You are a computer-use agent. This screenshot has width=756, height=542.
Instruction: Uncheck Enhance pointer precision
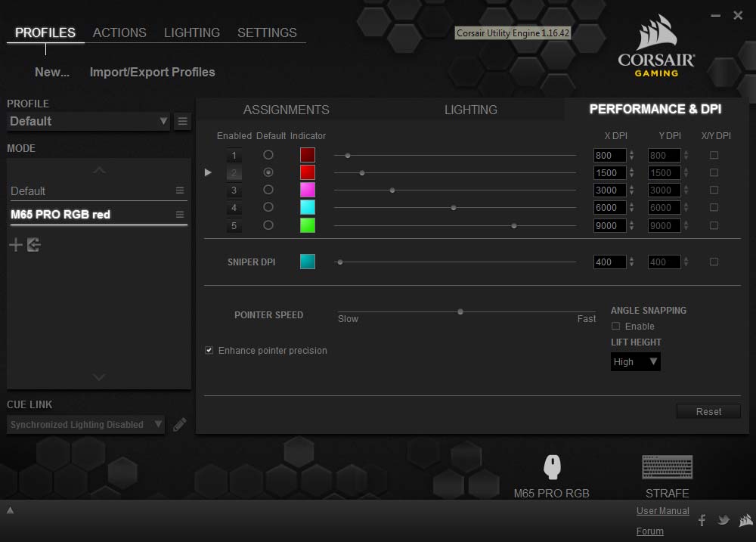(x=209, y=350)
